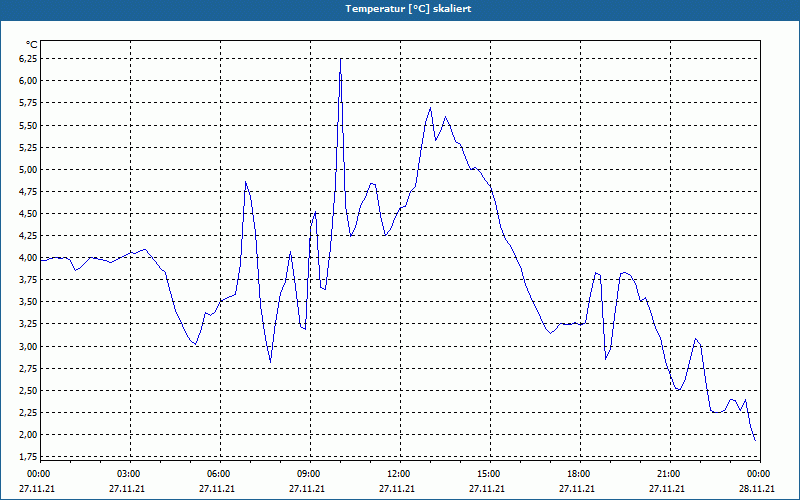Click the "5,50" y-axis label
This screenshot has width=800, height=500.
click(29, 125)
